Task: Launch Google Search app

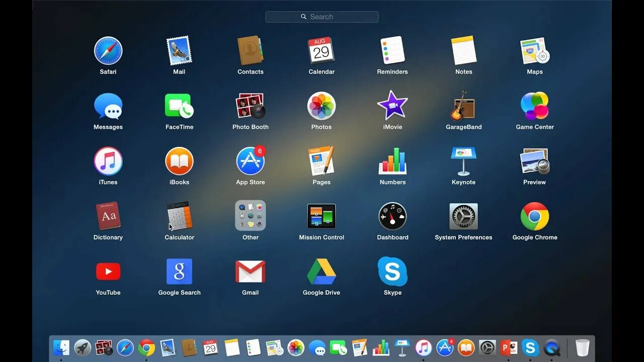Action: tap(179, 271)
